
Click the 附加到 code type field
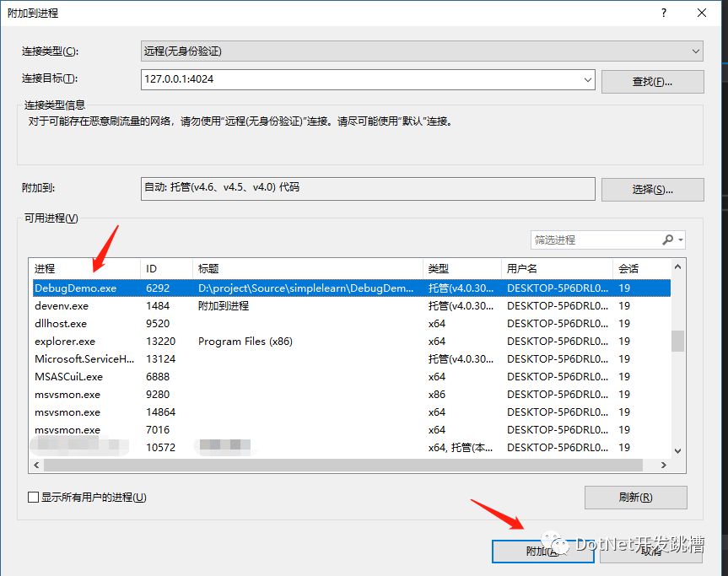point(368,188)
